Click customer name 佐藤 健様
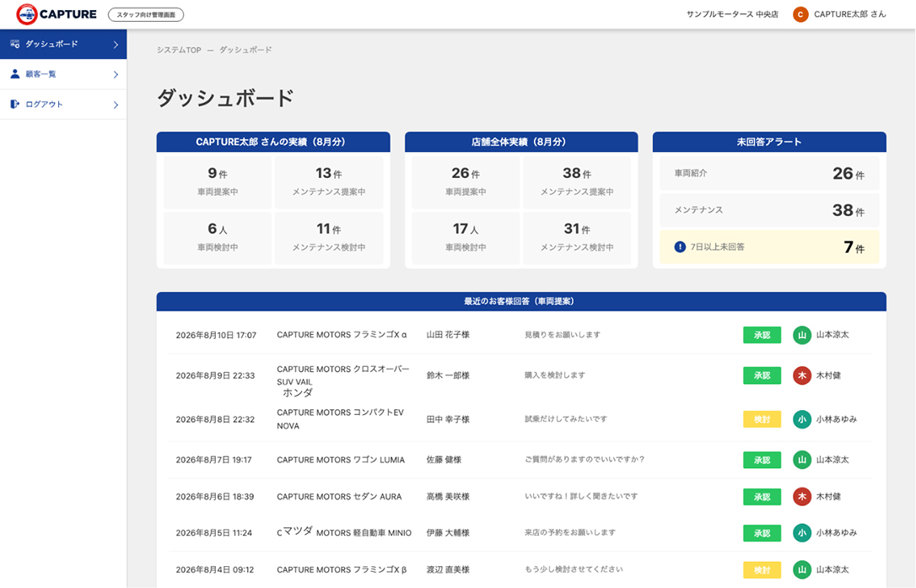This screenshot has width=916, height=588. (x=444, y=460)
